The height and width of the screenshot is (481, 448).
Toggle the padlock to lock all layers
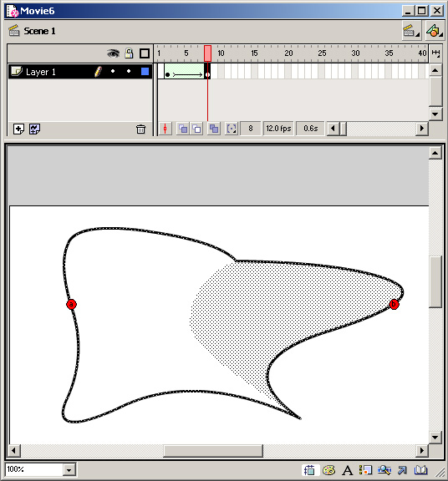point(129,53)
